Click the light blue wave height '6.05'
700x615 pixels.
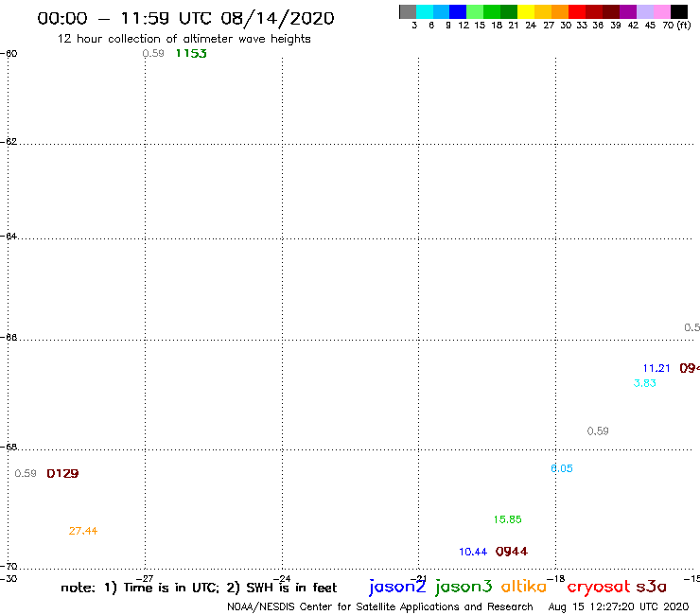click(x=562, y=468)
